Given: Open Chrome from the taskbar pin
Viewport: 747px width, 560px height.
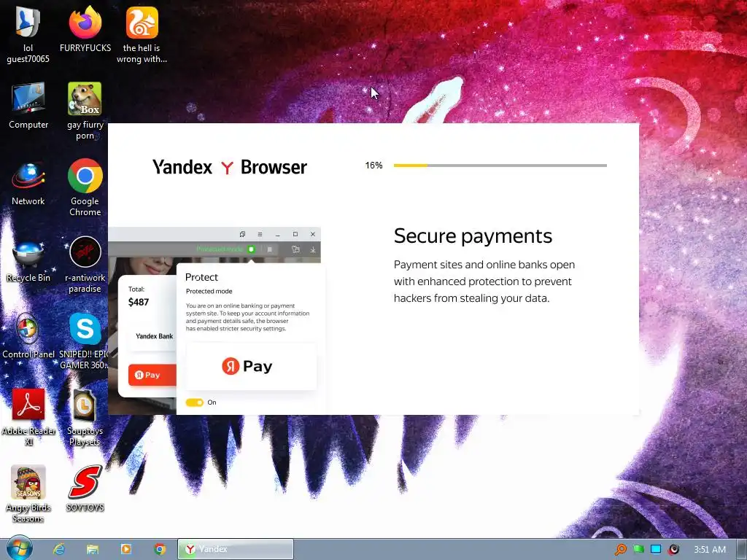Looking at the screenshot, I should click(x=160, y=549).
